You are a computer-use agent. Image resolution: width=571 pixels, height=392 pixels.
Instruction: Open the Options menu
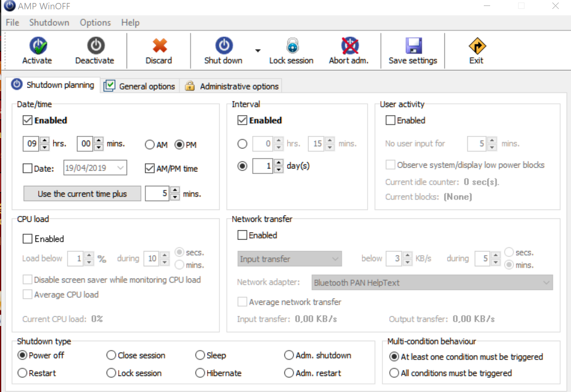95,22
